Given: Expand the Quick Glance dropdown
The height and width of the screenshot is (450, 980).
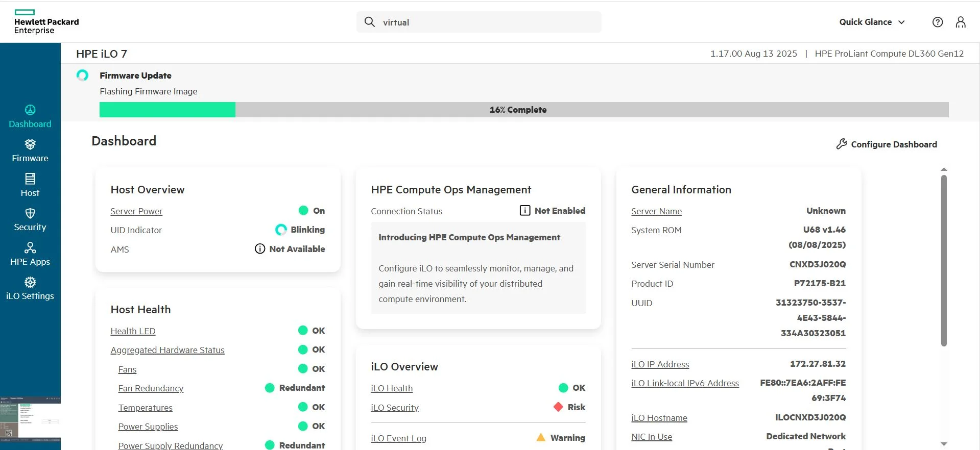Looking at the screenshot, I should tap(872, 22).
